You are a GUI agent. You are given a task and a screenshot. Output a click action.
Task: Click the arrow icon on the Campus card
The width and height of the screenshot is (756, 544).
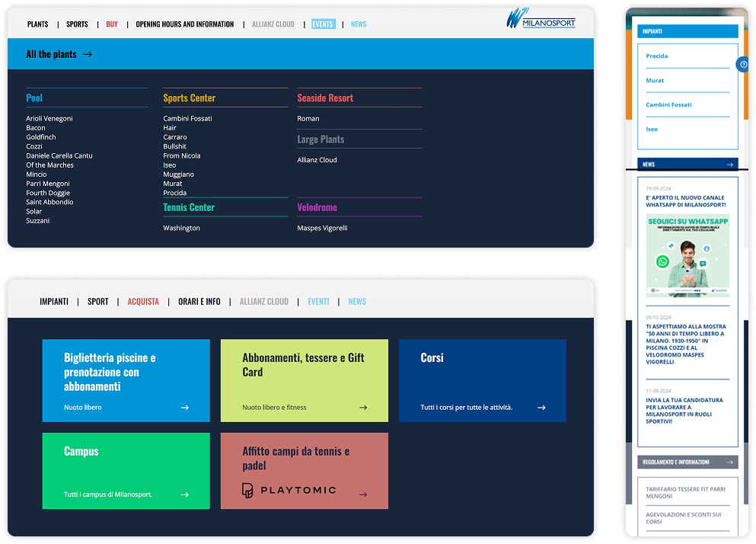(x=184, y=494)
